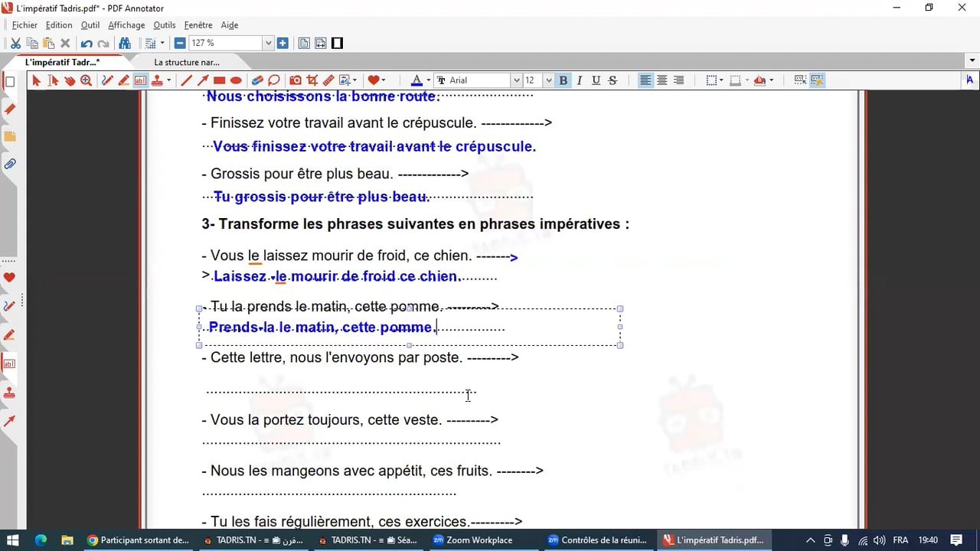Click the Undo arrow icon

(87, 44)
